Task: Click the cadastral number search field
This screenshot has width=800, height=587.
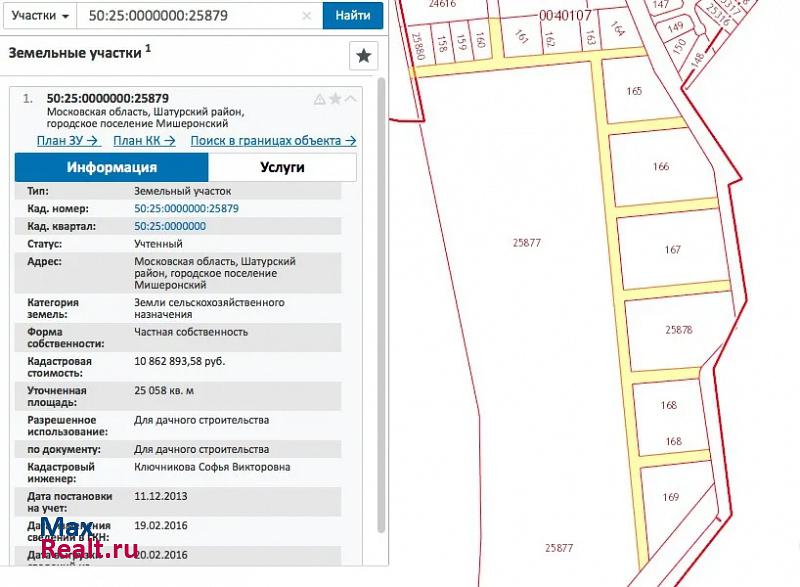Action: coord(190,16)
